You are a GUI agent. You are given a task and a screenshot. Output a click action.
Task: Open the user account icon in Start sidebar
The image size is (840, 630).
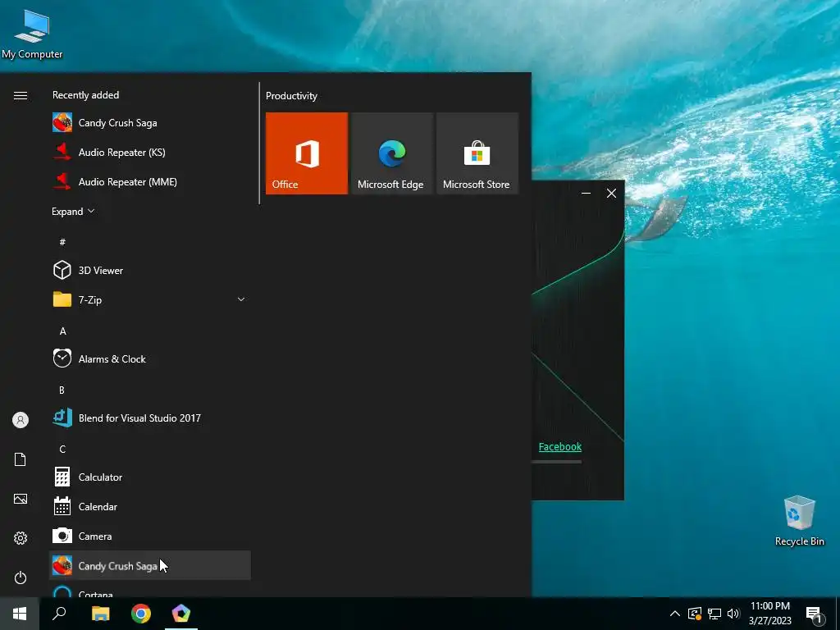click(21, 420)
